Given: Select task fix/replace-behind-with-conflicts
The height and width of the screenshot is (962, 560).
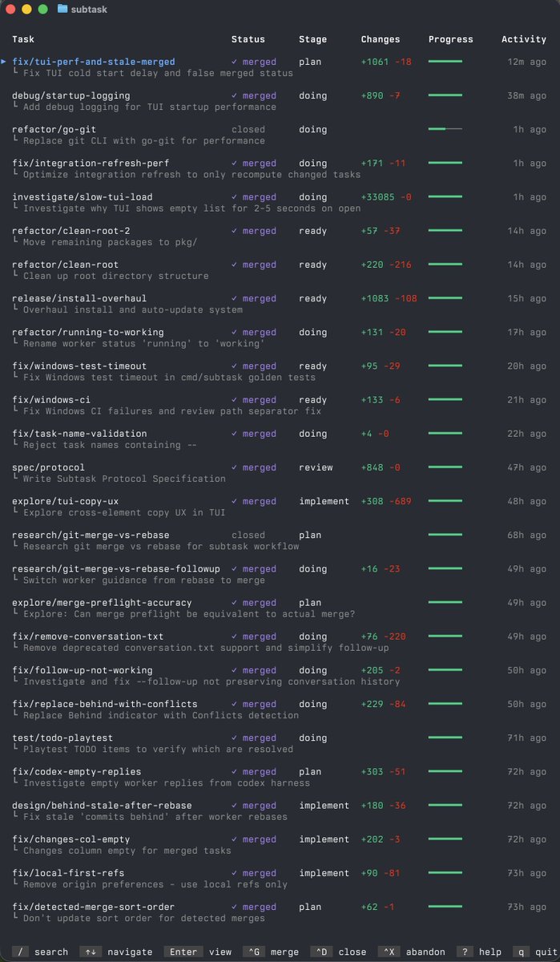Looking at the screenshot, I should tap(105, 704).
